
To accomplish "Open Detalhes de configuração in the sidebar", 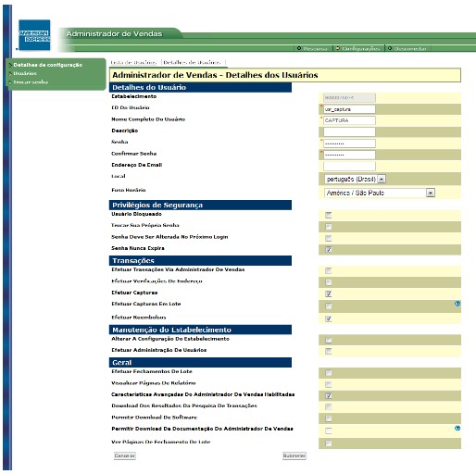I will click(x=48, y=65).
